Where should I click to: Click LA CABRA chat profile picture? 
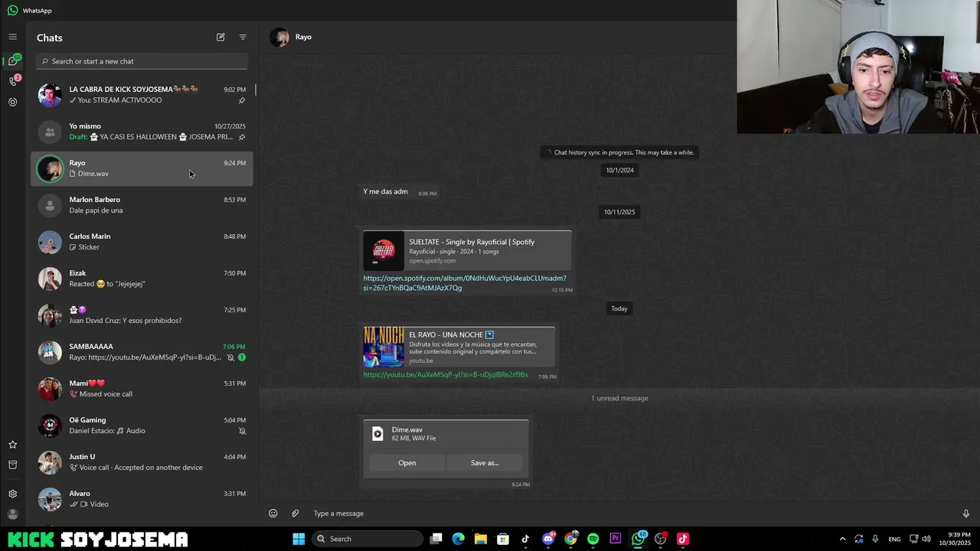pos(50,95)
